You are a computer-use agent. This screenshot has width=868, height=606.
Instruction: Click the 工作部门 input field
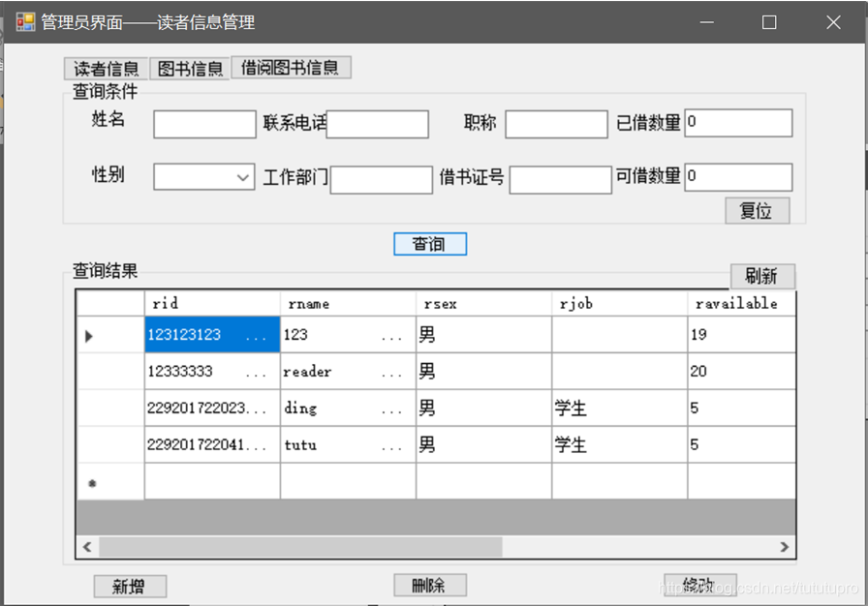tap(381, 179)
